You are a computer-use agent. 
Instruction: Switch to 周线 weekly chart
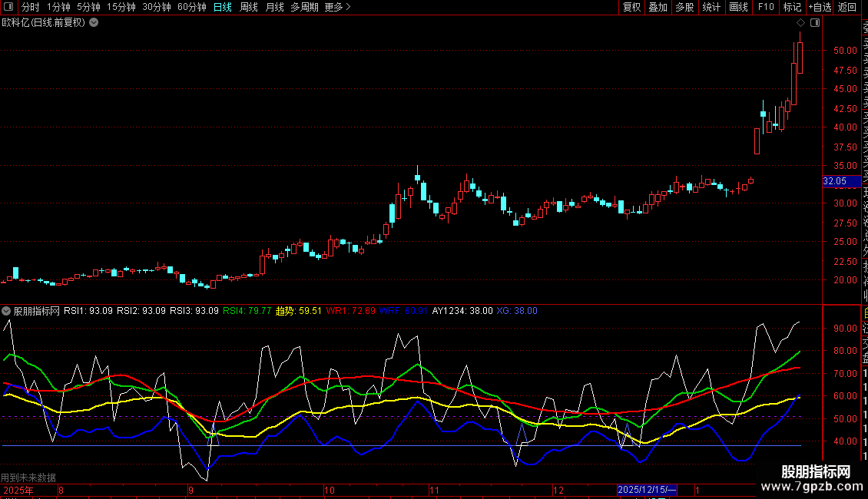[x=249, y=7]
